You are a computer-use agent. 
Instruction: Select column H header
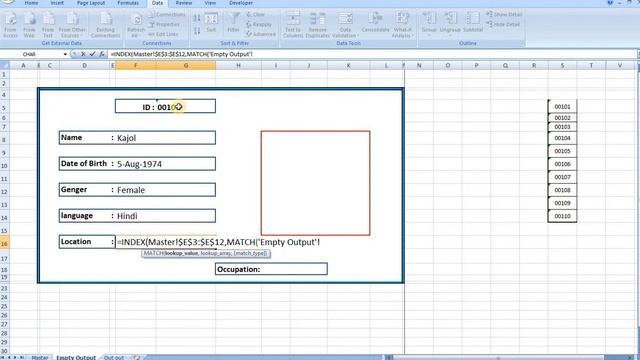[x=238, y=65]
